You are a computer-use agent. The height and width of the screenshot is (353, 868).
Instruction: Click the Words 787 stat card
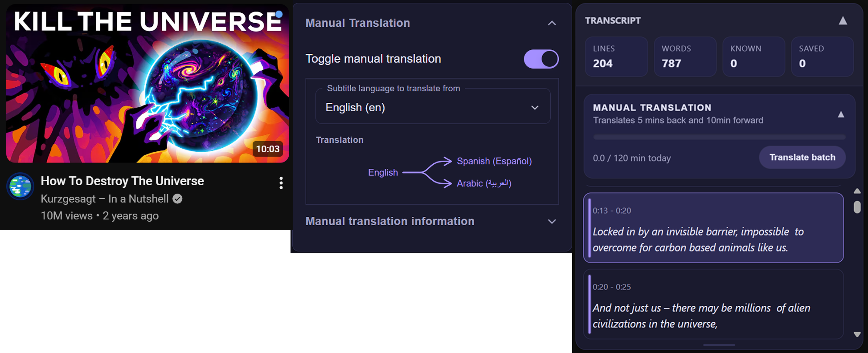click(x=685, y=57)
